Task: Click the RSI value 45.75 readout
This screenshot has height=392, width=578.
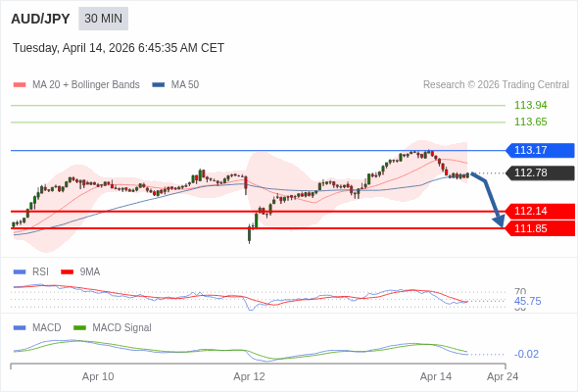Action: click(x=527, y=301)
